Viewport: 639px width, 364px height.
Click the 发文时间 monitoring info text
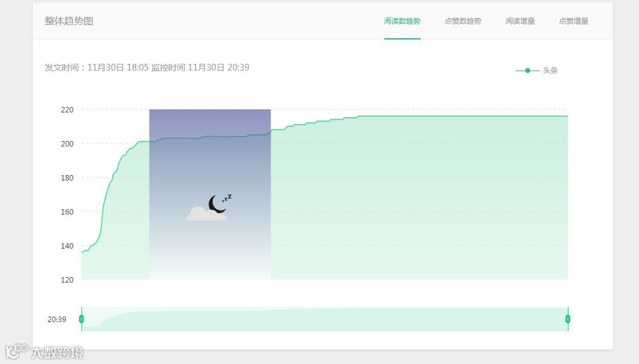click(x=147, y=67)
